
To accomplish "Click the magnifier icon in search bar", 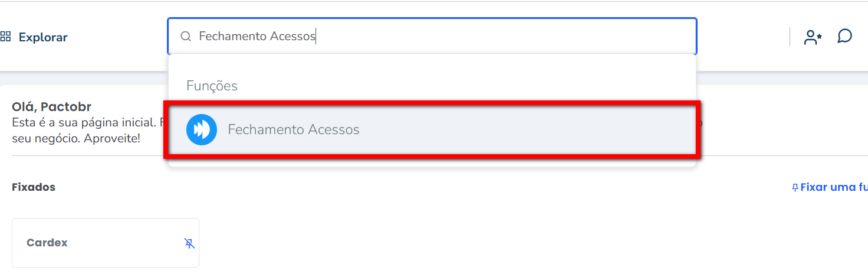I will 186,37.
